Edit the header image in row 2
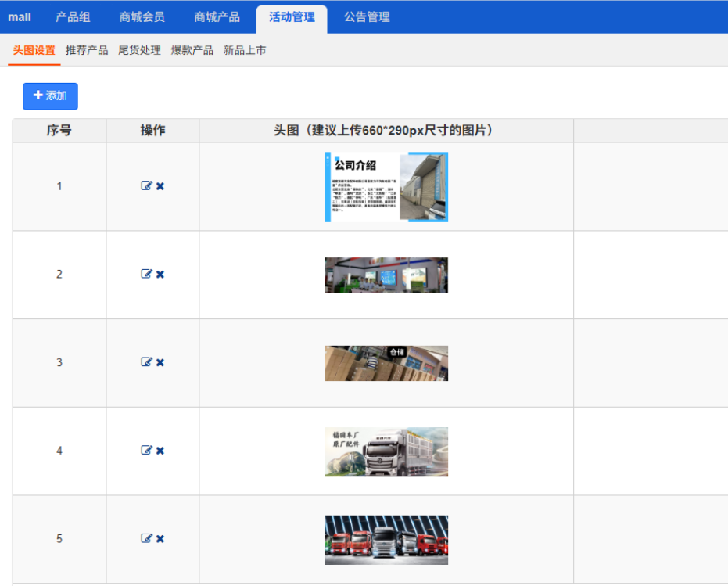Viewport: 728px width, 586px height. (146, 275)
